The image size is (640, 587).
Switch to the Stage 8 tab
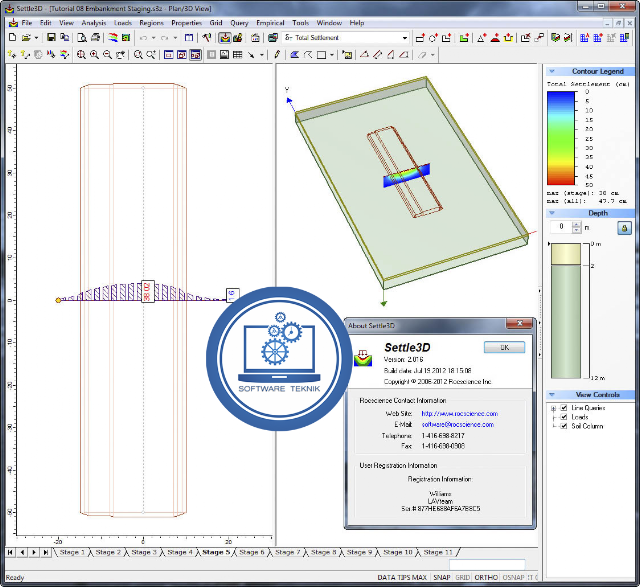(323, 552)
